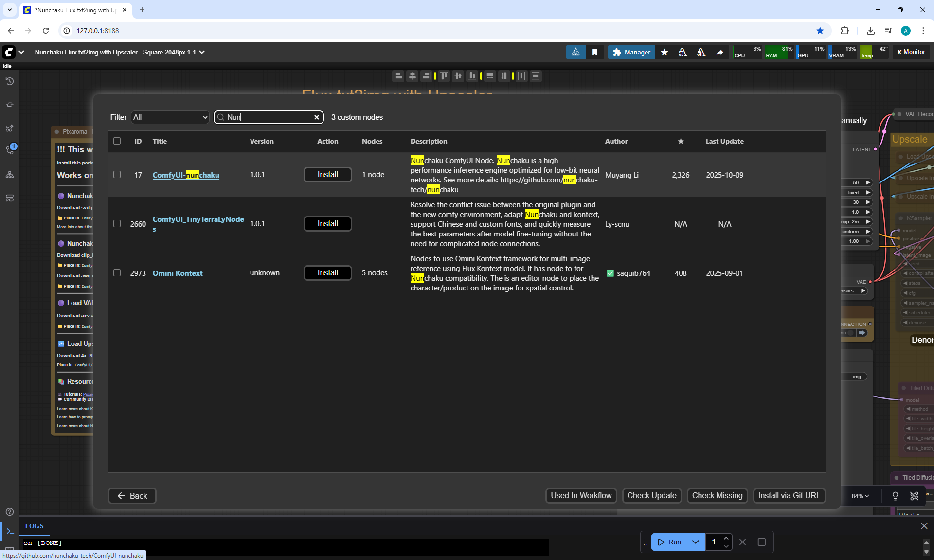Open the 84% zoom level control

click(860, 496)
